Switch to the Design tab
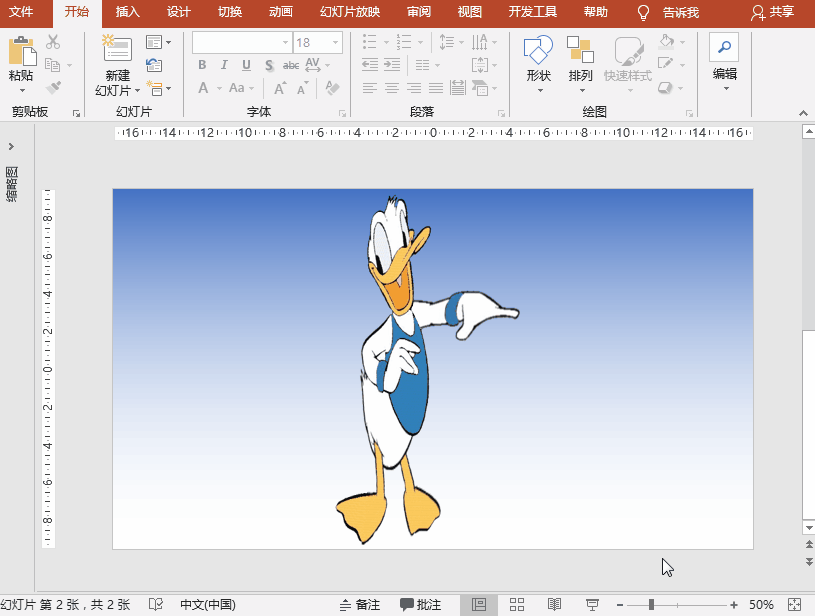This screenshot has height=616, width=815. pos(179,11)
